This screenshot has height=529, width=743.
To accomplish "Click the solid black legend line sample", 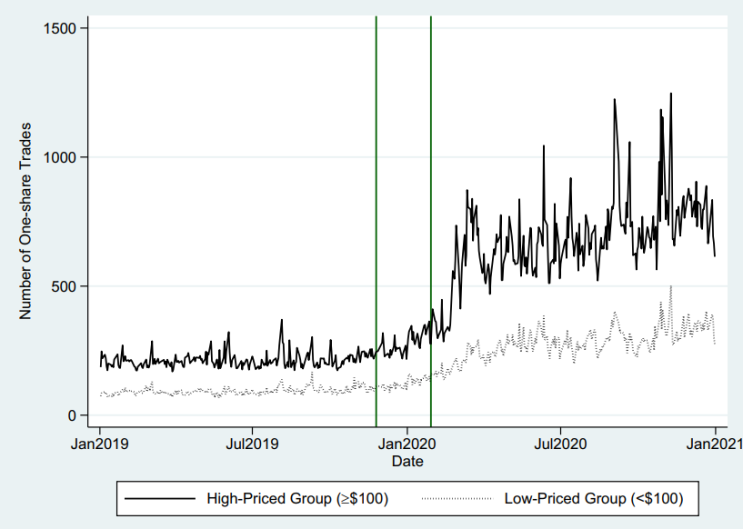I will tap(160, 499).
